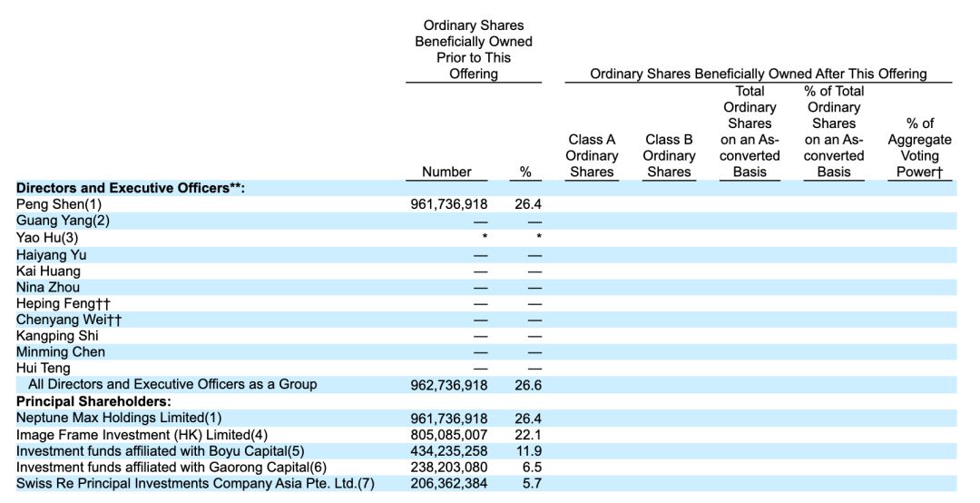The width and height of the screenshot is (980, 503).
Task: Click Peng Shen's percentage 26.4
Action: (528, 204)
